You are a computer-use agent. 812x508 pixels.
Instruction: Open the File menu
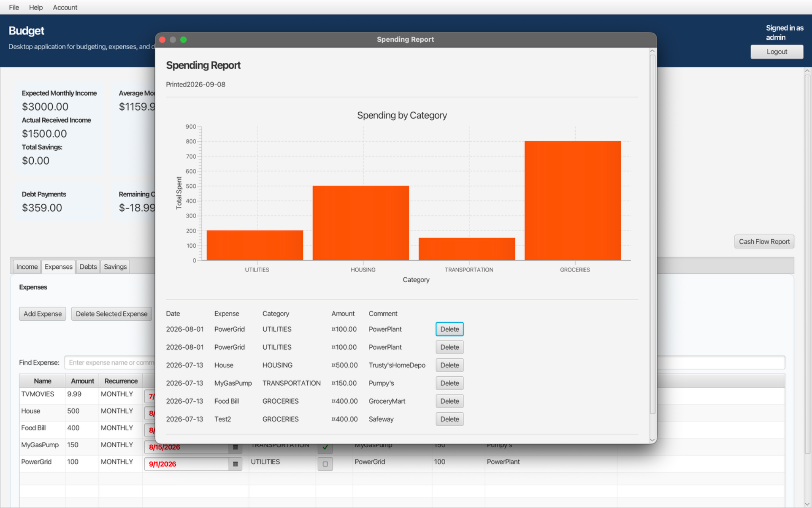(14, 7)
